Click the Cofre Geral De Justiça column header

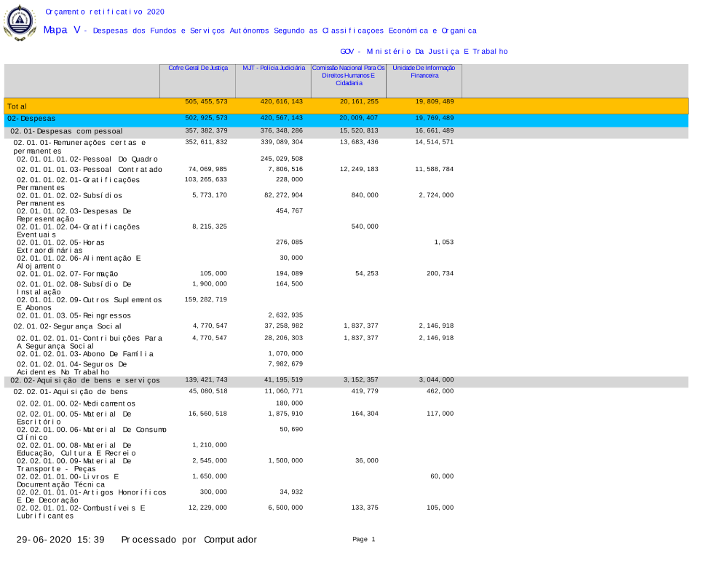197,68
